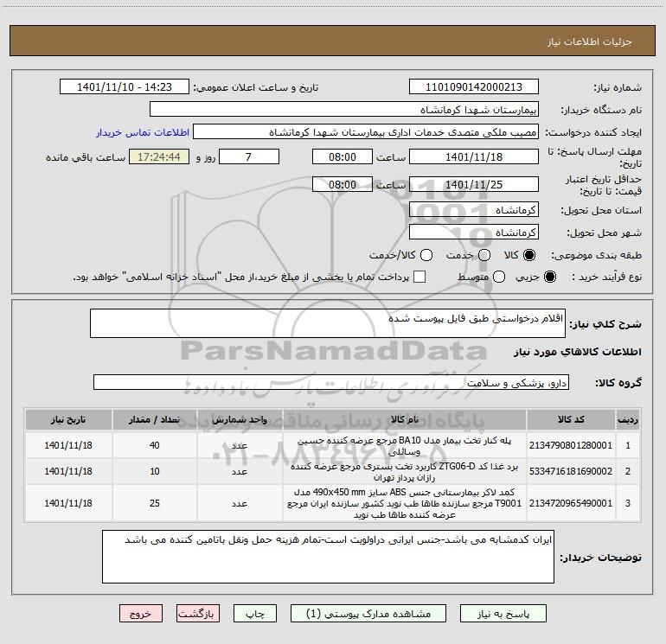Click the بازگشت back button
The width and height of the screenshot is (666, 644).
pyautogui.click(x=198, y=614)
